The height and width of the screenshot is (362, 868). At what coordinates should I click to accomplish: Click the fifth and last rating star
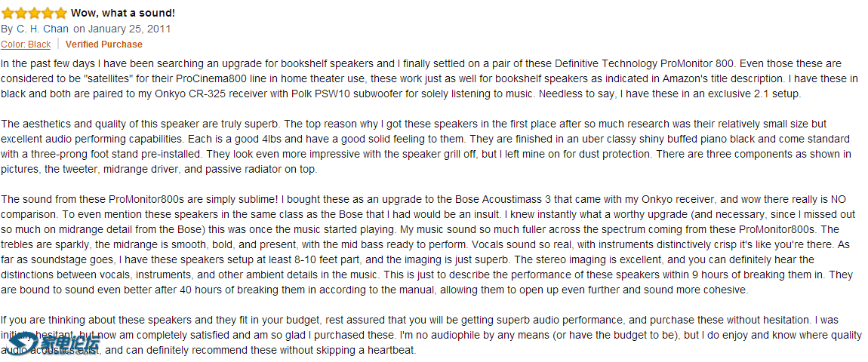(60, 12)
